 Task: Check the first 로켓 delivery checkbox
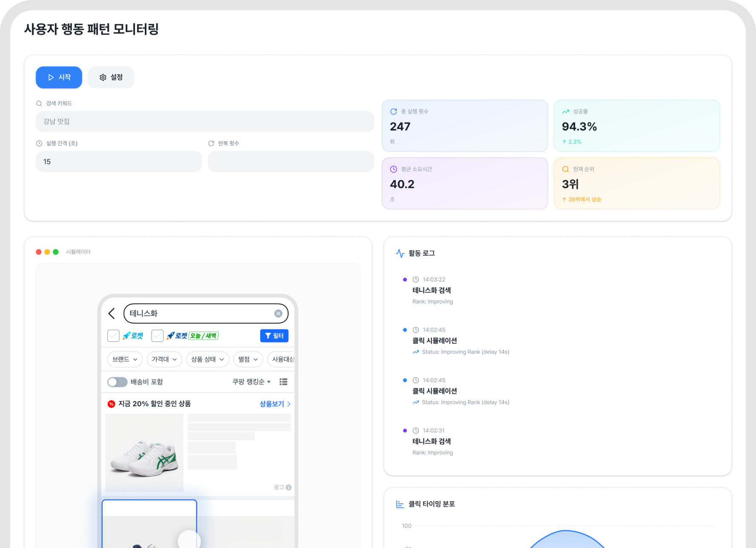tap(113, 336)
